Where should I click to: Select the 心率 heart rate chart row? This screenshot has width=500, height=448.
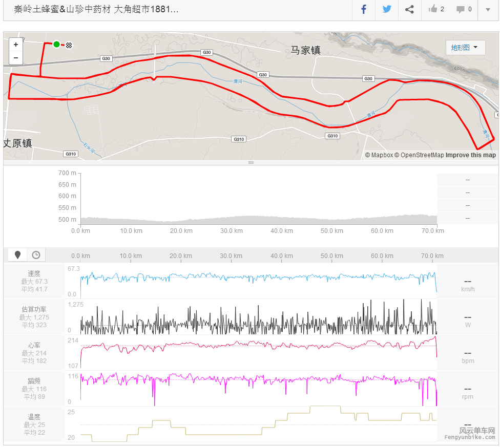tap(34, 353)
